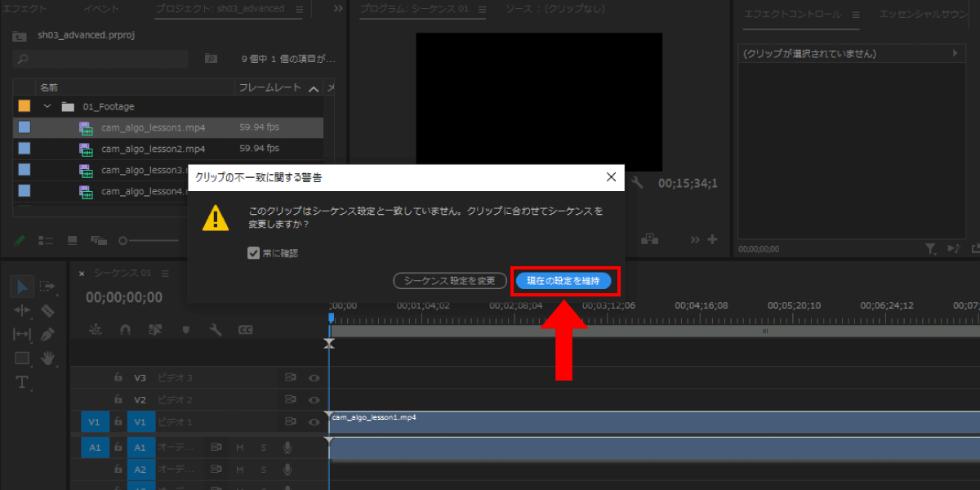Select the Type (T) tool
This screenshot has width=980, height=490.
click(22, 382)
